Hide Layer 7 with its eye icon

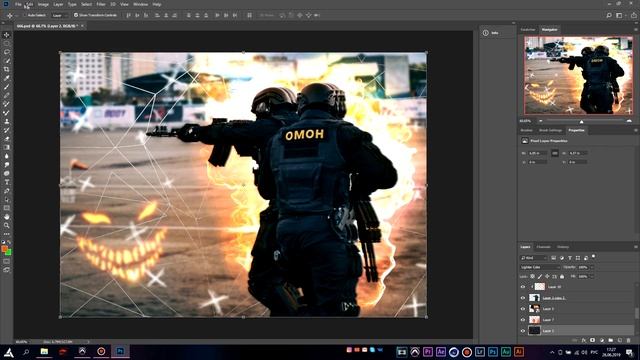click(523, 320)
